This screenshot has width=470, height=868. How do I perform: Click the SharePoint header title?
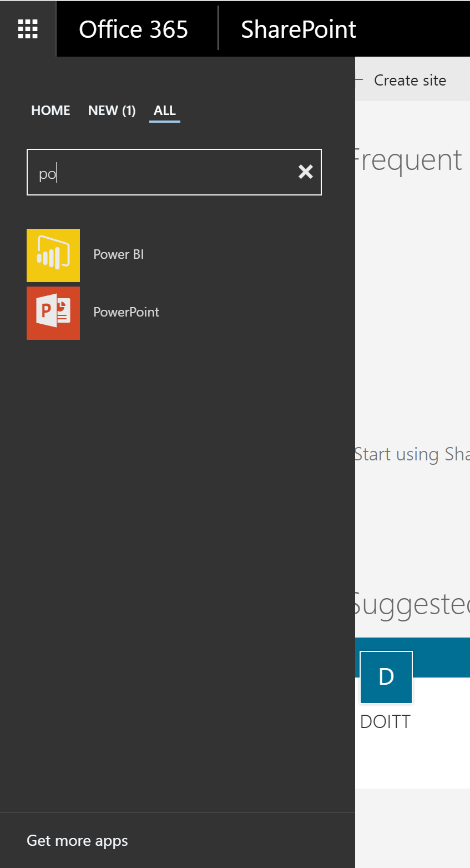[x=299, y=29]
